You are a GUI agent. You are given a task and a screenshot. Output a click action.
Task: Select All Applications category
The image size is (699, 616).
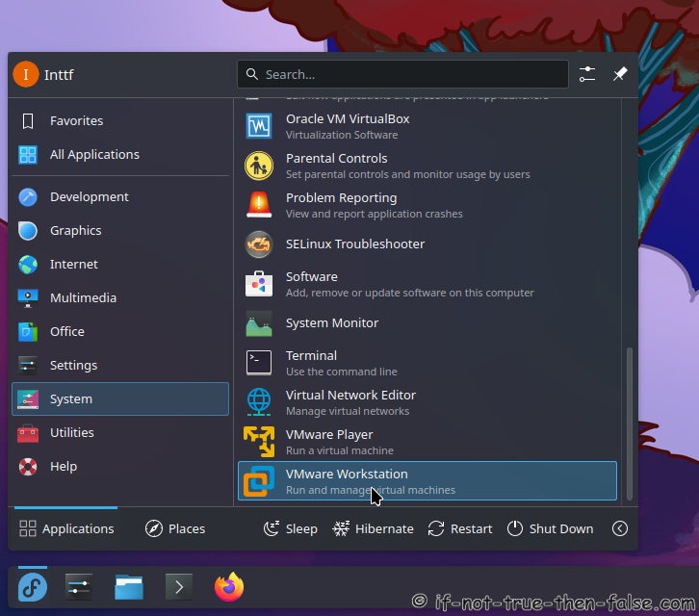pos(120,155)
